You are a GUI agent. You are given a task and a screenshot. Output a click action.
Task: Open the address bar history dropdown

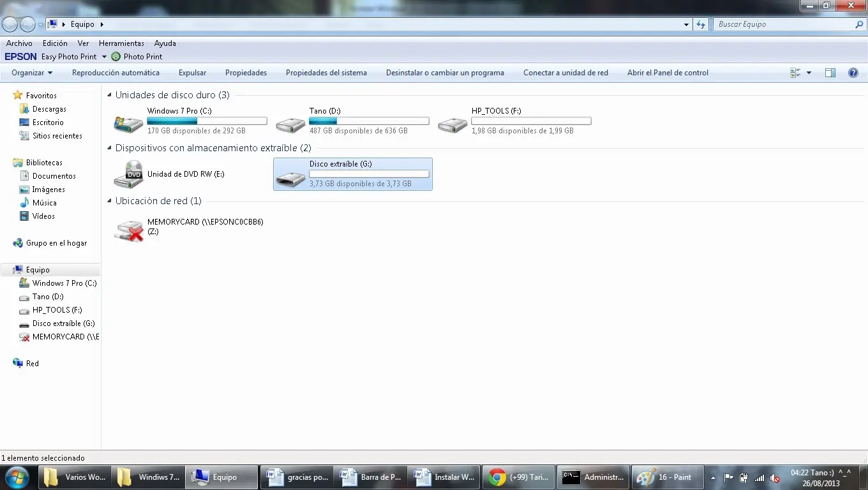686,24
